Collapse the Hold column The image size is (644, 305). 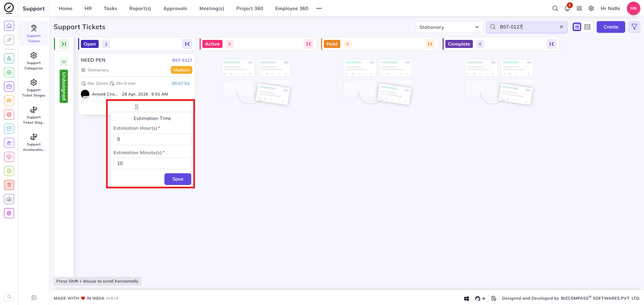(x=430, y=44)
